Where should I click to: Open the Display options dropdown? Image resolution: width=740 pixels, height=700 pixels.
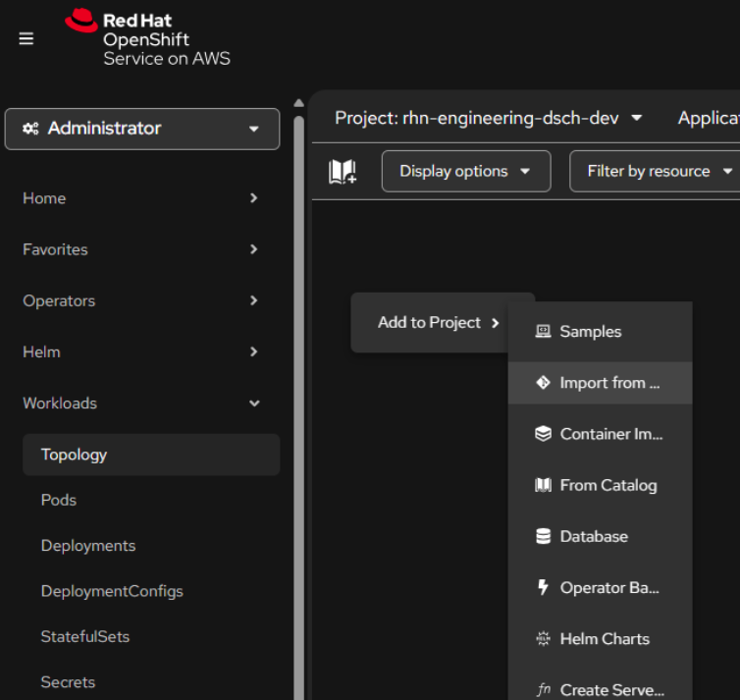[465, 171]
